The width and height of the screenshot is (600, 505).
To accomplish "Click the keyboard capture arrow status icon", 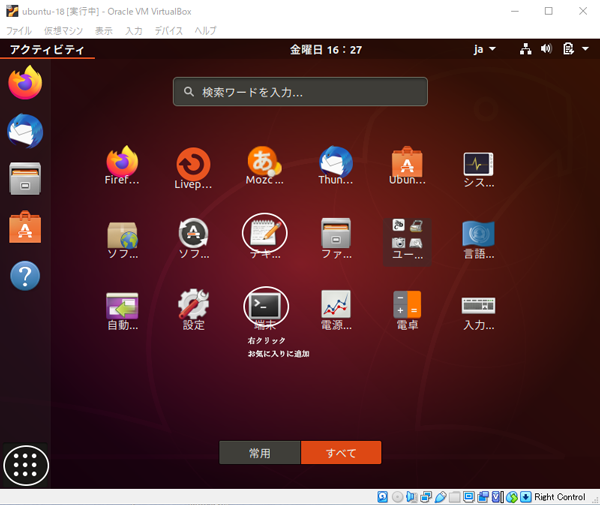I will tap(526, 497).
